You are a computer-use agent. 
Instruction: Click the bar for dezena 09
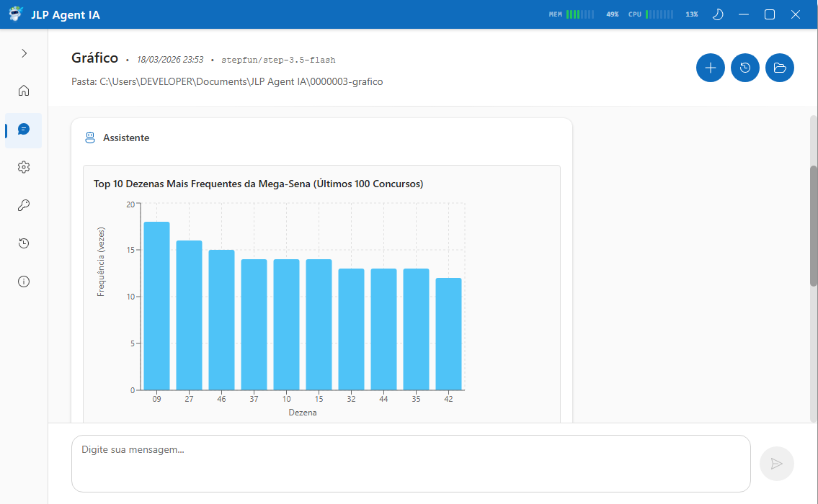click(156, 306)
